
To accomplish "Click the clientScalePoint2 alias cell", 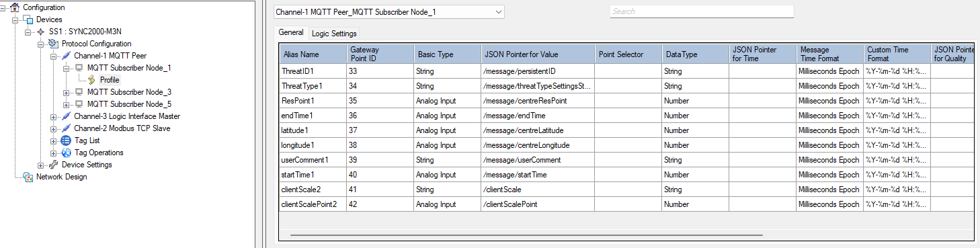I will point(313,204).
